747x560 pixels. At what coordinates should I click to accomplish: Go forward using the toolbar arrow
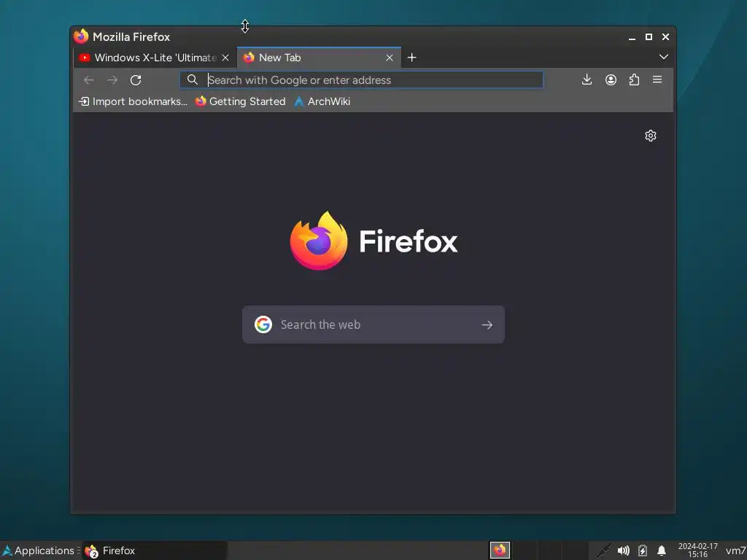[x=112, y=80]
